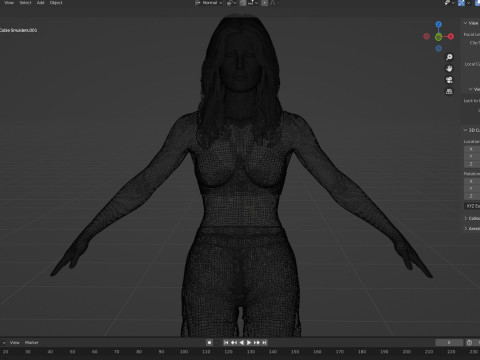Screen dimensions: 480x360
Task: Open the viewport gizmo options dropdown arrow
Action: 468,3
